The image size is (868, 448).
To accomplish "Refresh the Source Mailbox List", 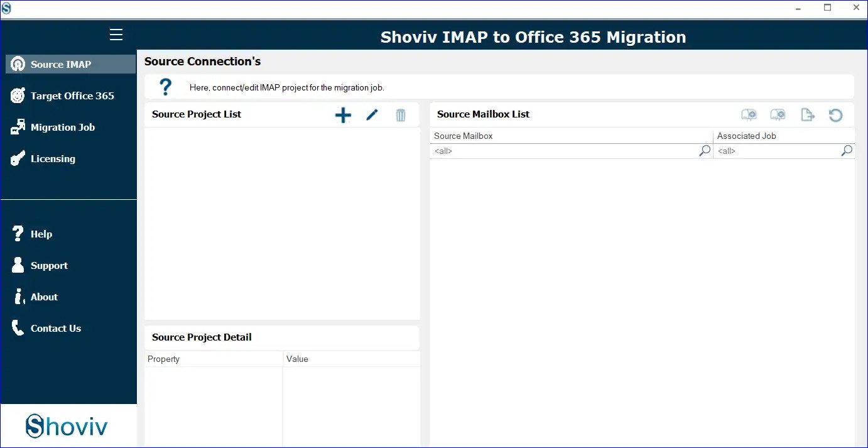I will coord(835,115).
